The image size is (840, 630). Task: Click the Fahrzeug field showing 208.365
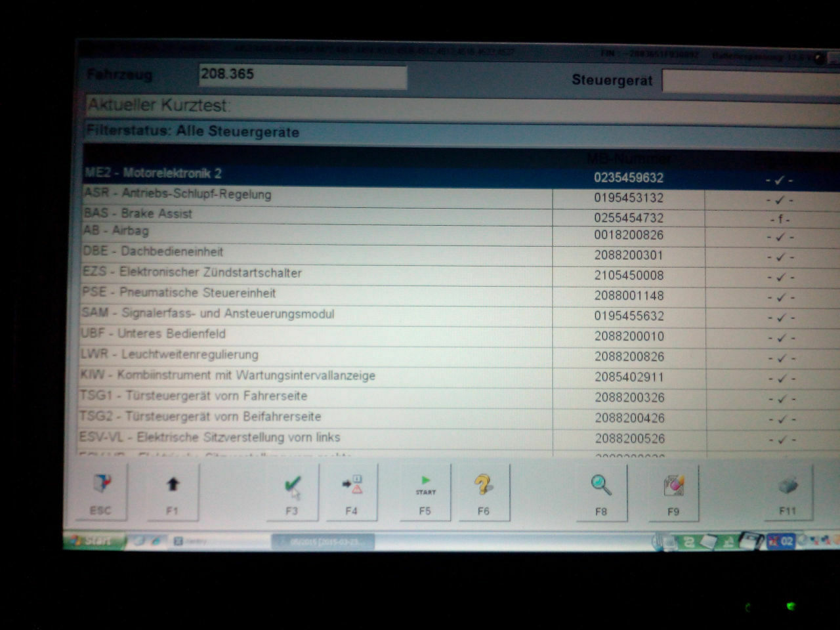click(x=302, y=76)
